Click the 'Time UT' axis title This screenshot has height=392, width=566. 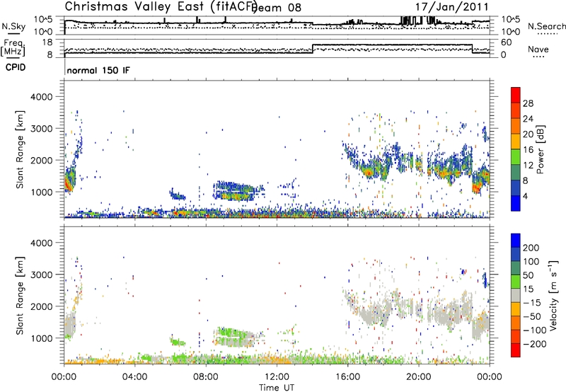click(277, 388)
